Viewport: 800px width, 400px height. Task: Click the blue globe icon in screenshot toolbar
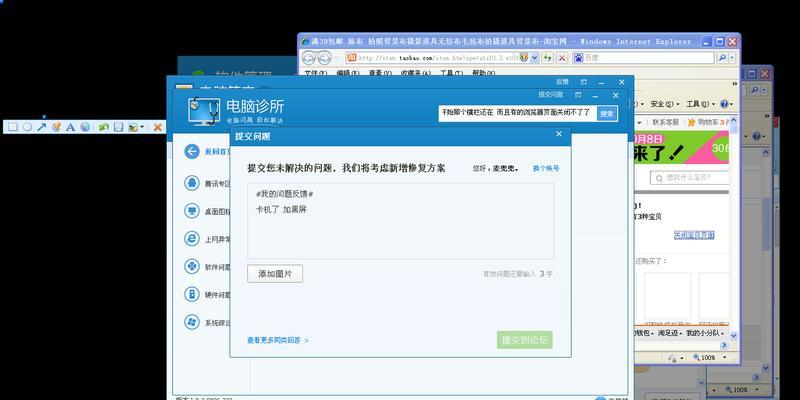click(85, 127)
